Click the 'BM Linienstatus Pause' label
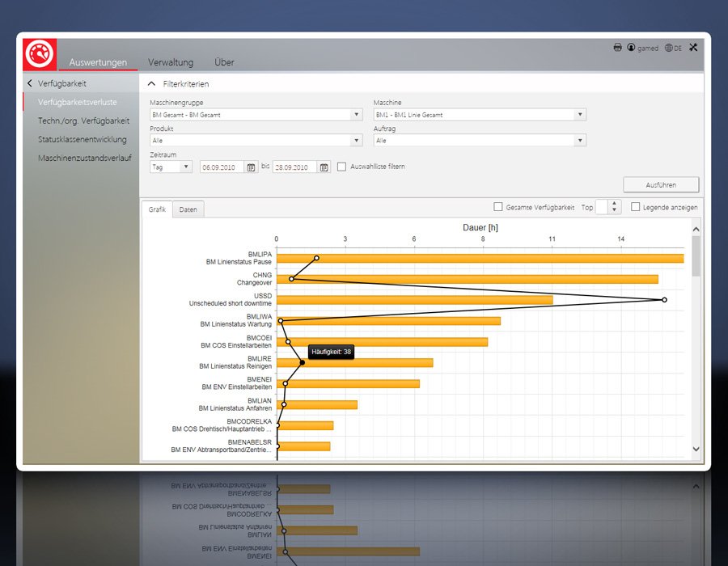Screen dimensions: 728x566 (x=239, y=262)
